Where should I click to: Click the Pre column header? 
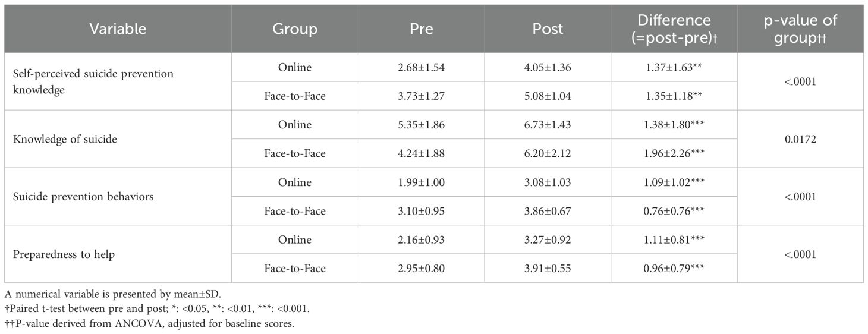point(422,29)
